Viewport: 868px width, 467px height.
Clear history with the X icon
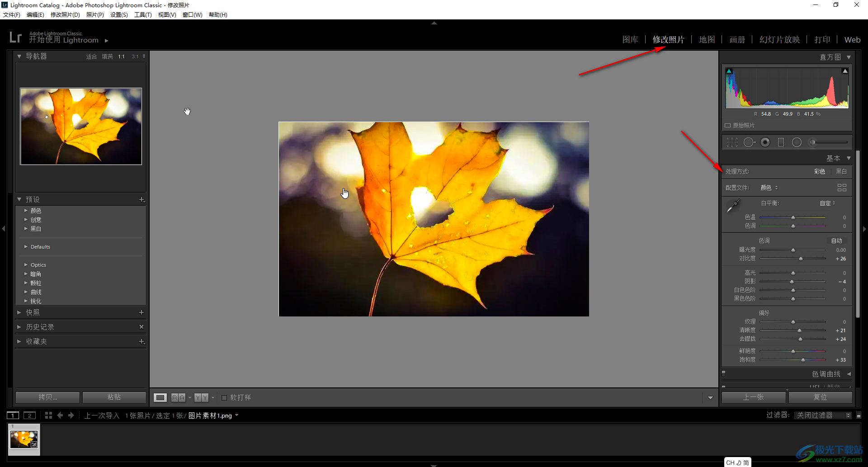coord(142,327)
